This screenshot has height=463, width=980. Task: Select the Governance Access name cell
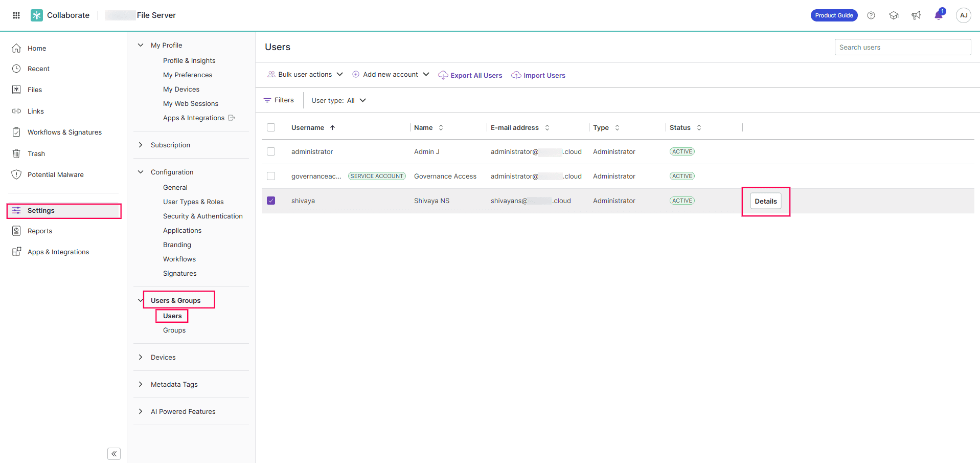click(445, 176)
